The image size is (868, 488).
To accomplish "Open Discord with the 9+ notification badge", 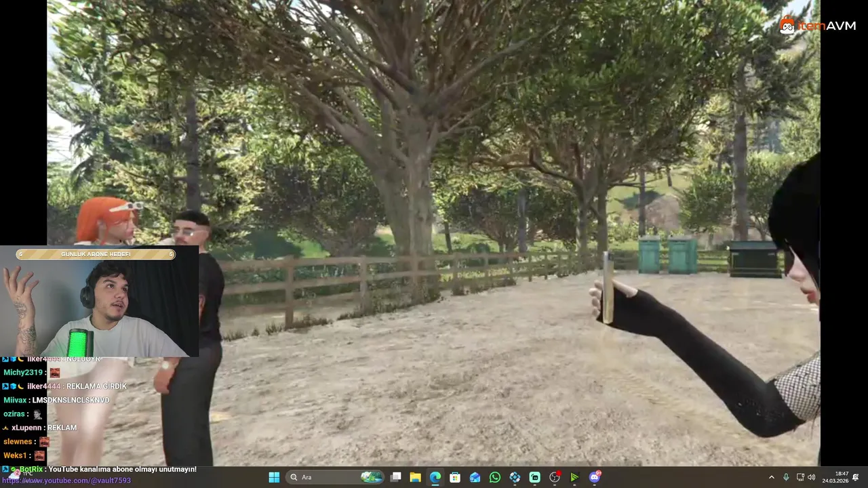I will pos(595,477).
